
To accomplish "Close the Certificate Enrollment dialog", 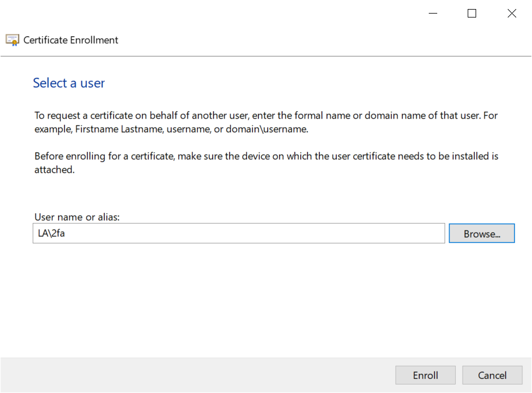I will click(512, 14).
